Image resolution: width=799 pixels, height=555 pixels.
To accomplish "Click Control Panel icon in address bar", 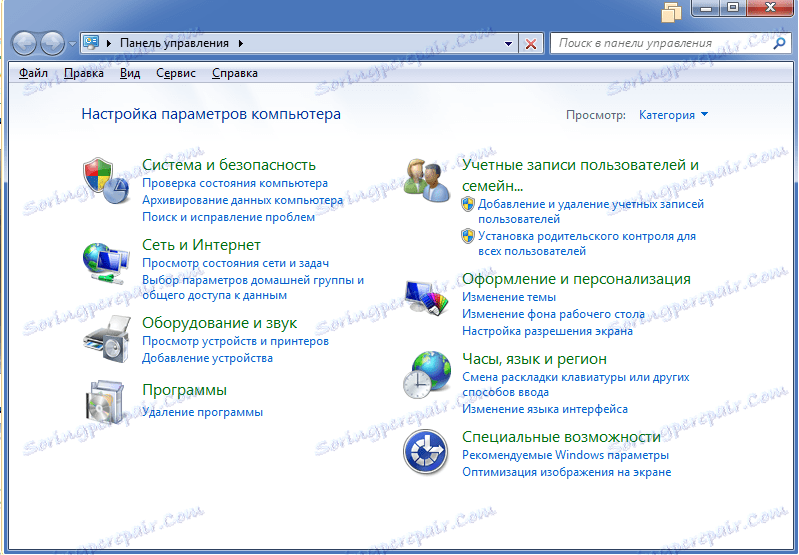I will coord(91,43).
